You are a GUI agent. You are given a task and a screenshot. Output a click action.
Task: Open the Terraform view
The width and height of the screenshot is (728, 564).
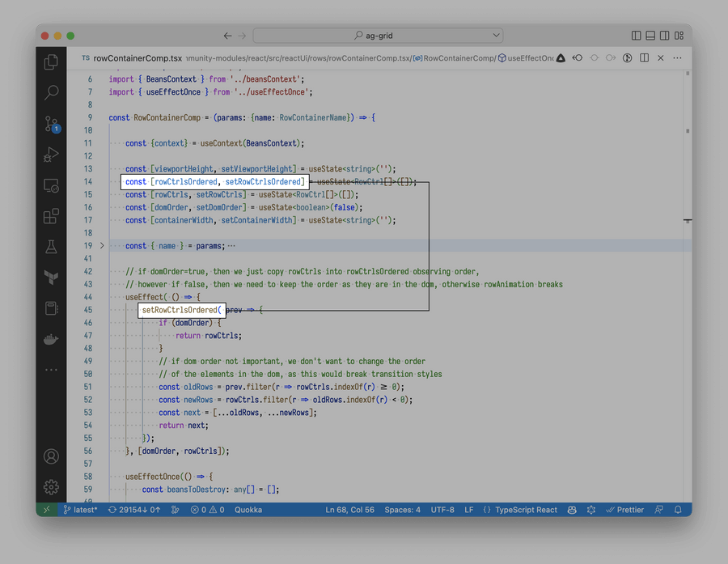point(51,278)
